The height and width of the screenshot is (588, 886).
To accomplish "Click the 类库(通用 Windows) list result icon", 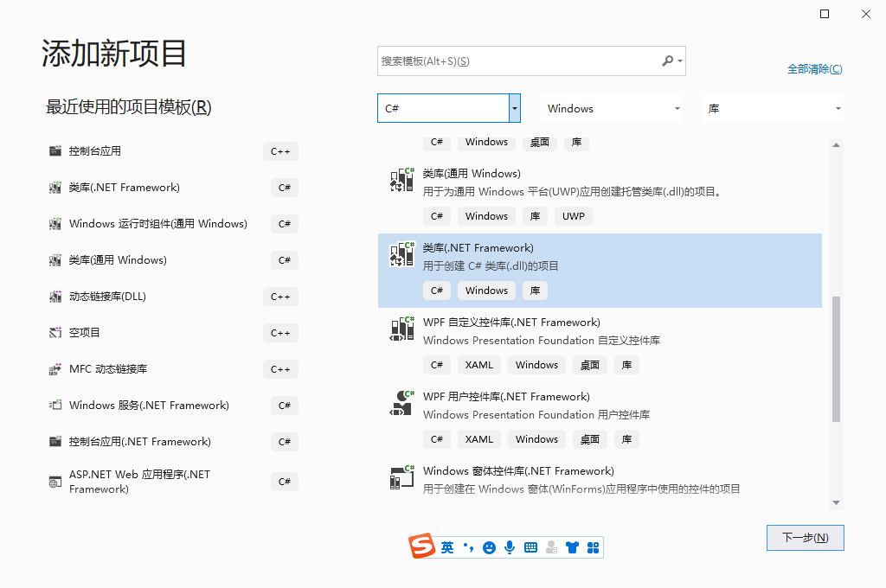I will [401, 180].
